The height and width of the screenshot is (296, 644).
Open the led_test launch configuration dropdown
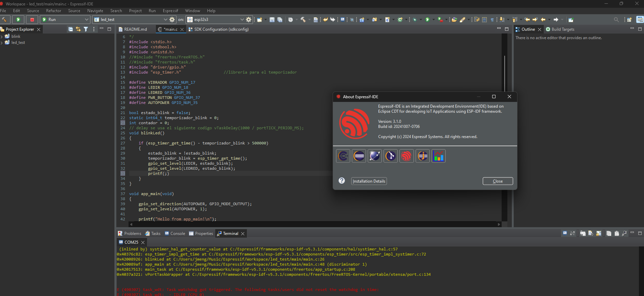click(x=130, y=20)
